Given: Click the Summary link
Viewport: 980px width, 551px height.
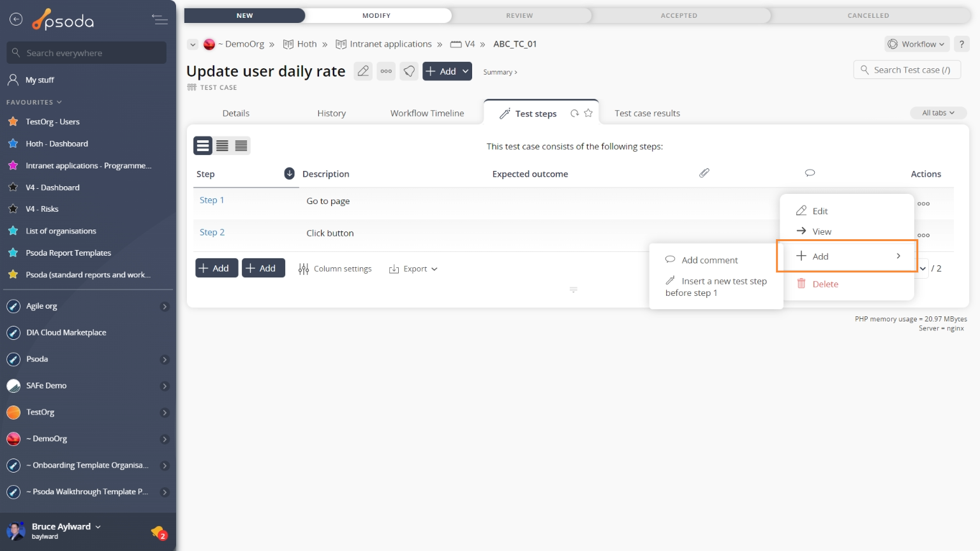Looking at the screenshot, I should coord(500,72).
